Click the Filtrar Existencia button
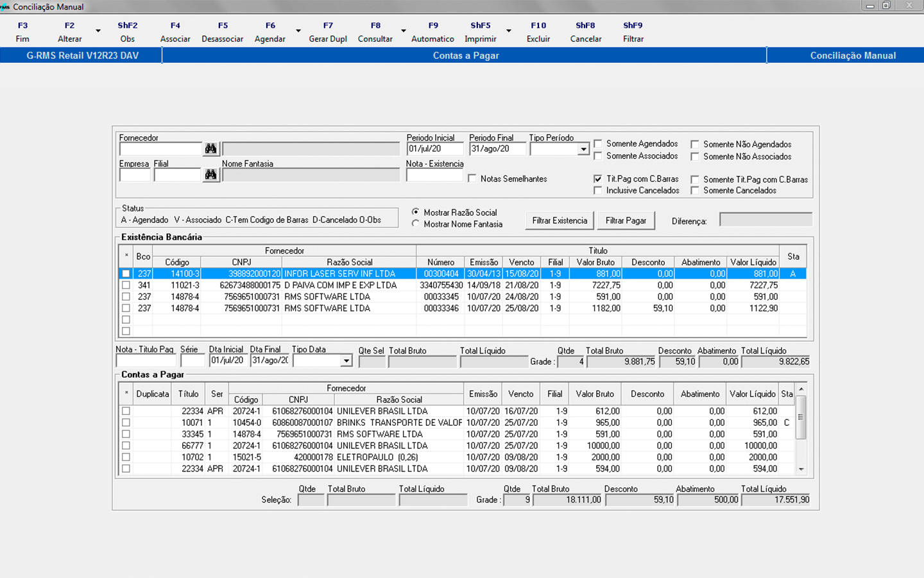This screenshot has width=924, height=578. [560, 221]
